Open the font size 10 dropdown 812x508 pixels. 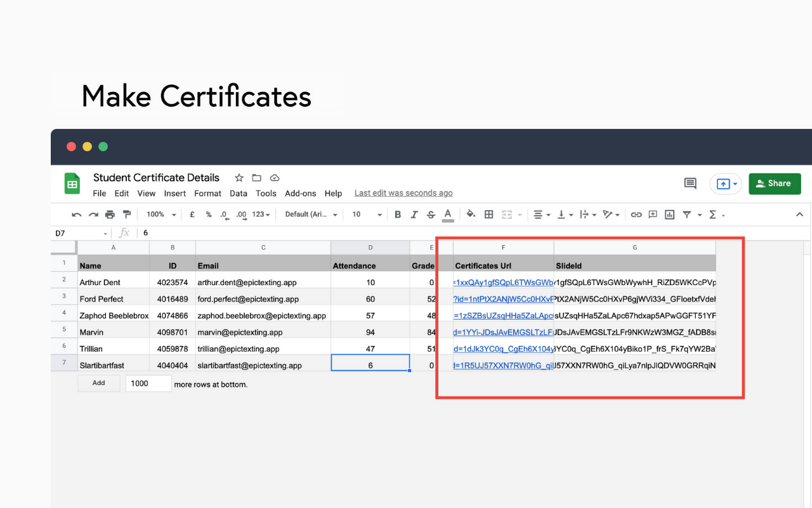pos(367,215)
